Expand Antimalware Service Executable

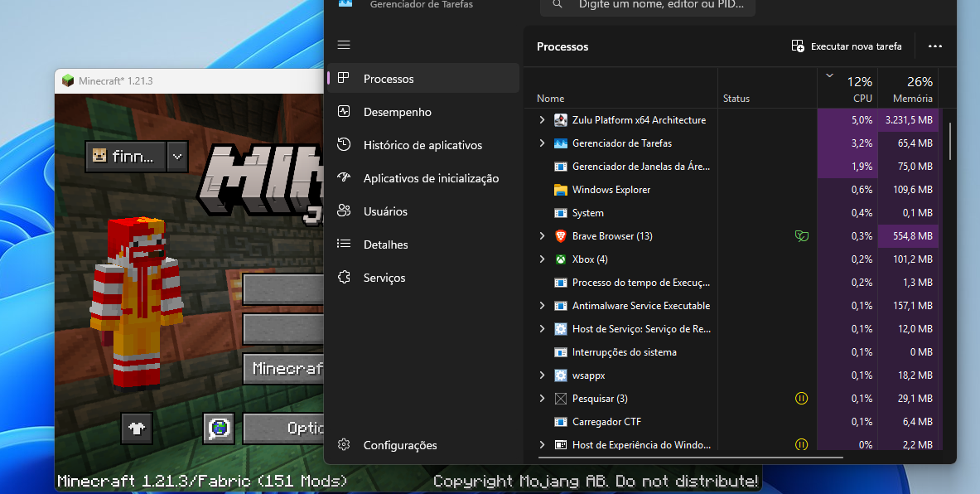(x=542, y=306)
